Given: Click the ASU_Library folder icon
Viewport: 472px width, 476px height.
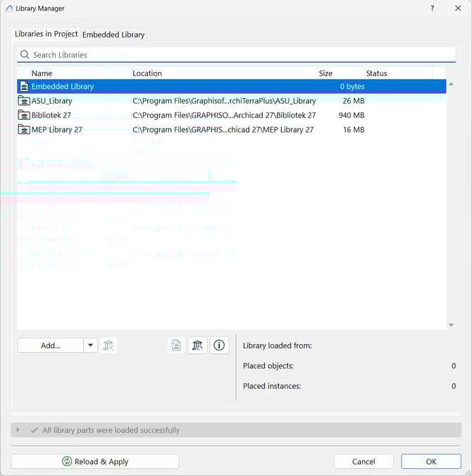Looking at the screenshot, I should 24,101.
